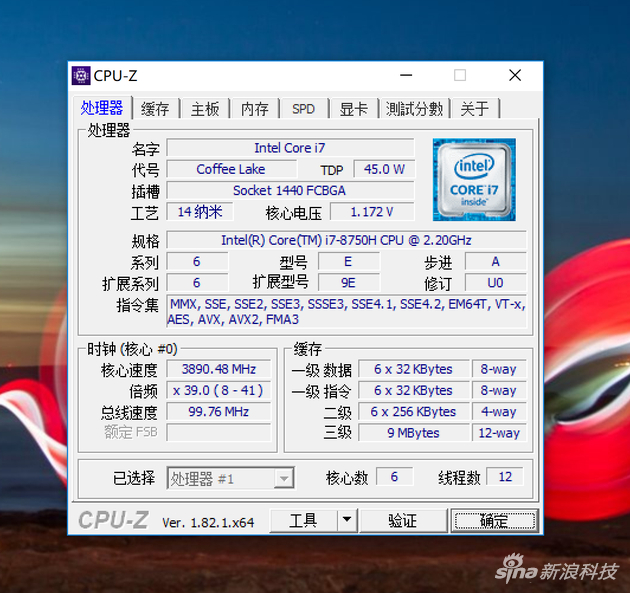Viewport: 630px width, 593px height.
Task: Click the instruction set list starting 'MMX, SSE'
Action: point(346,312)
